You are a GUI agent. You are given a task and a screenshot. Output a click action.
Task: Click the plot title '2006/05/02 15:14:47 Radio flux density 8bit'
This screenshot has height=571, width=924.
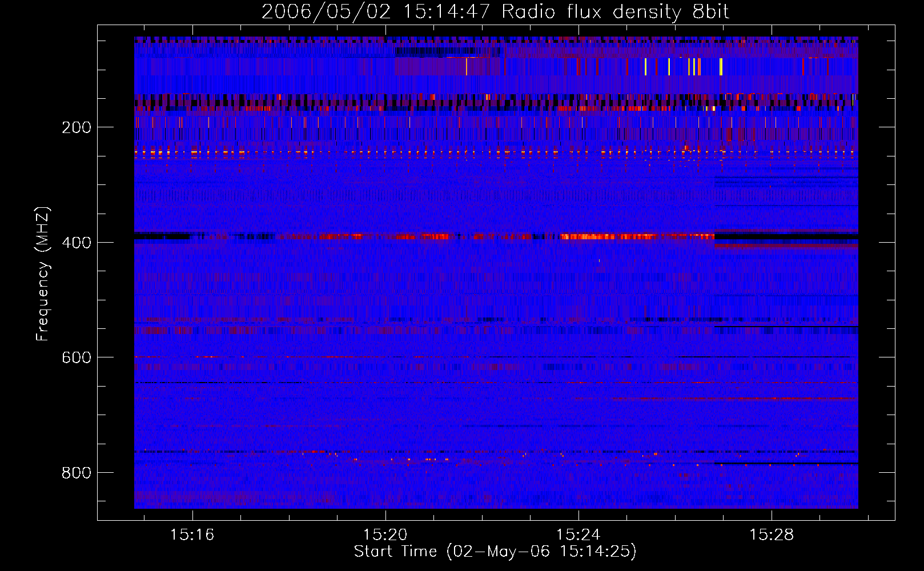[x=495, y=12]
